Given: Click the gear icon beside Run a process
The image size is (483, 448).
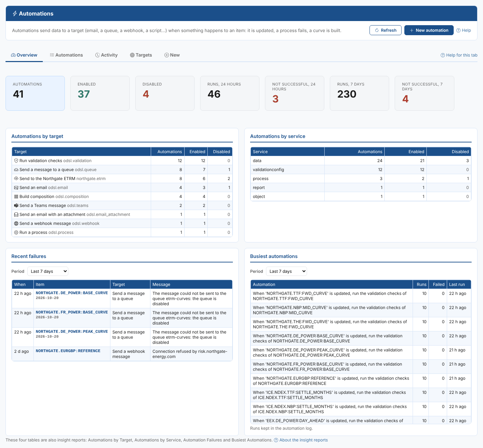Looking at the screenshot, I should (16, 232).
